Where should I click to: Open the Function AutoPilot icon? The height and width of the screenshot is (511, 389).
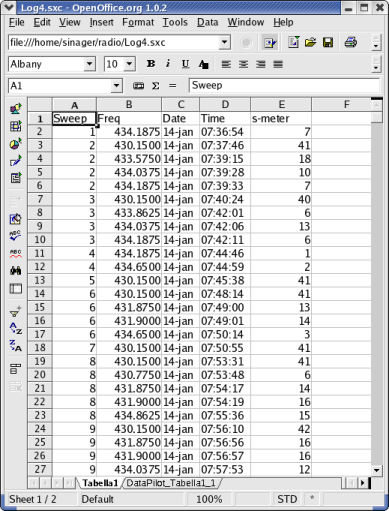[x=138, y=86]
